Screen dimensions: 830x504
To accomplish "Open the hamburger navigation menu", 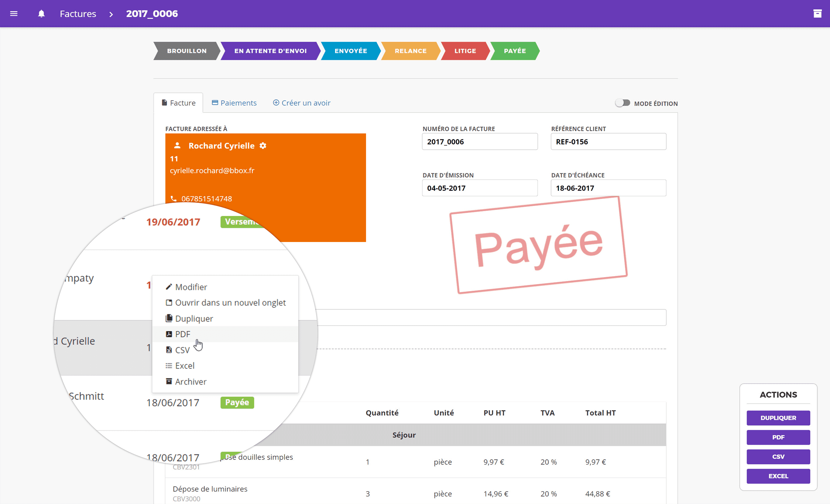I will coord(14,14).
